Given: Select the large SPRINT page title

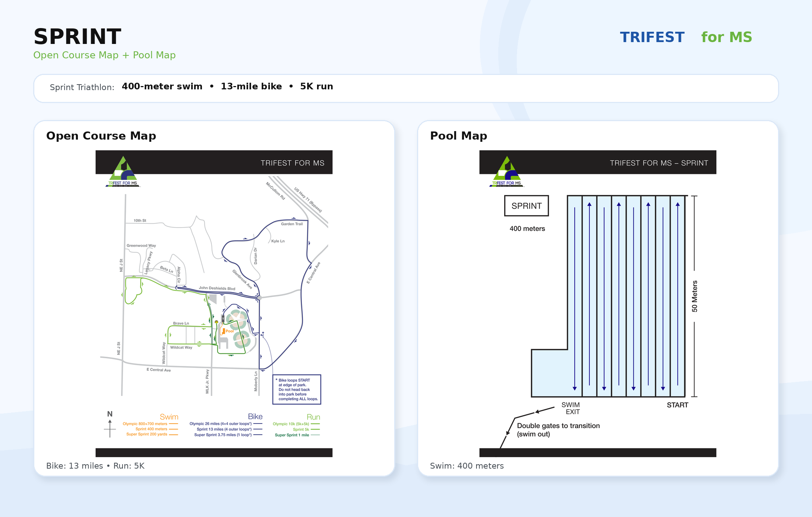Looking at the screenshot, I should [x=78, y=37].
